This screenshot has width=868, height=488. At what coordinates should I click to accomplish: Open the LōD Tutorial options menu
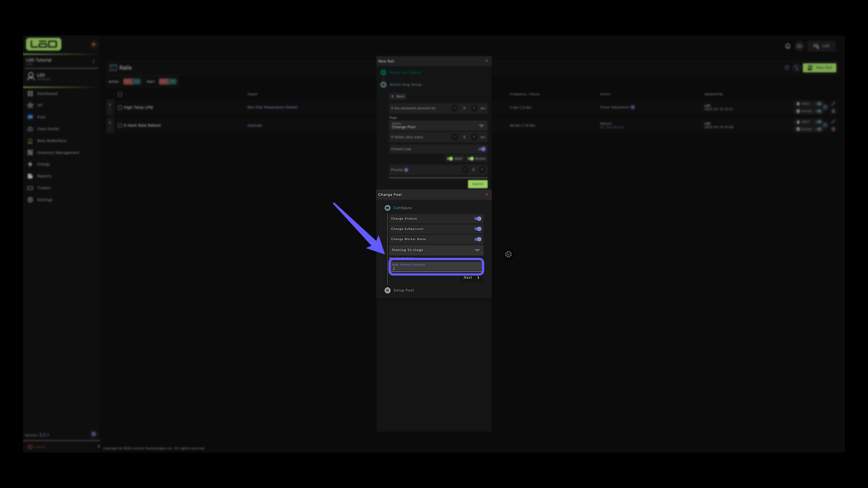tap(94, 61)
